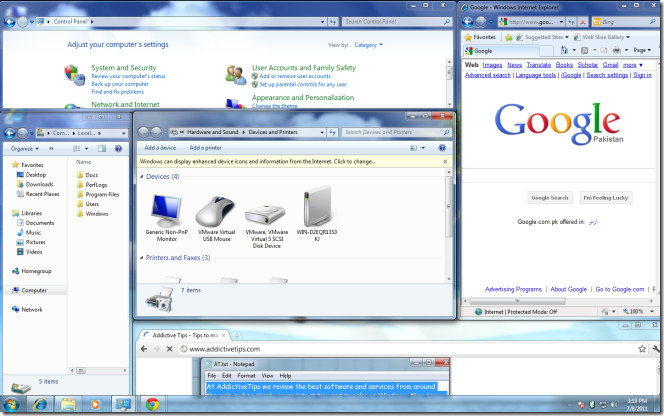Screen dimensions: 664x416
Task: Open IE address bar dropdown arrow
Action: coord(561,22)
